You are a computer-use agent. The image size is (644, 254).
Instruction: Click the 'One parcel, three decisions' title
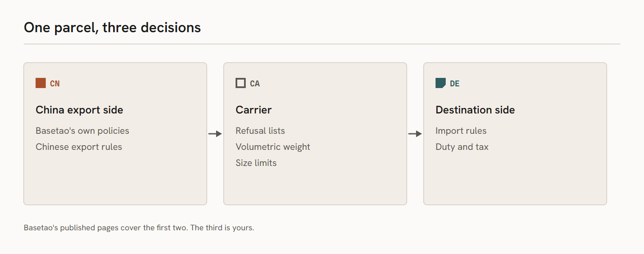pyautogui.click(x=112, y=28)
